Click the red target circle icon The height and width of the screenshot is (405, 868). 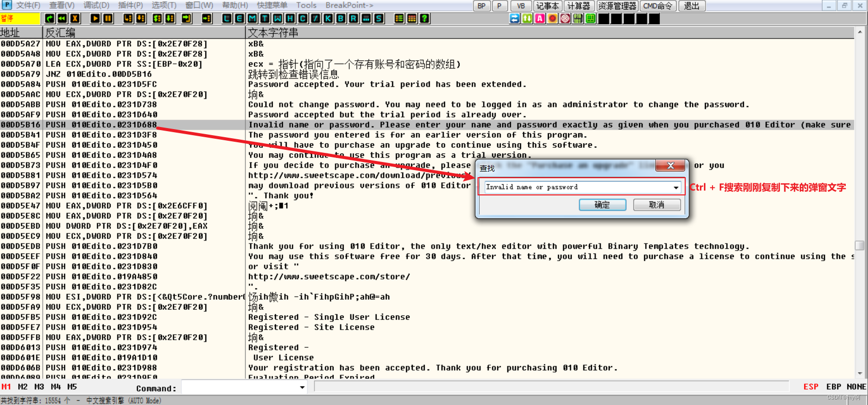pos(565,19)
